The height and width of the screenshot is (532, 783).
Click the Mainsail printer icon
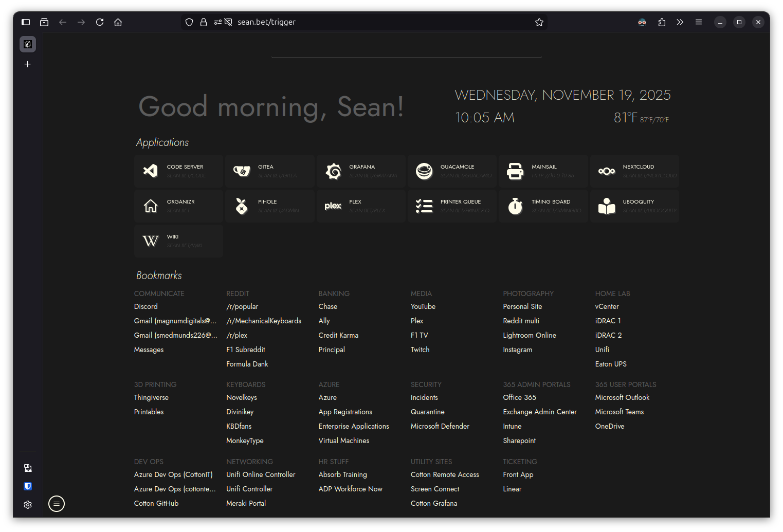point(515,171)
